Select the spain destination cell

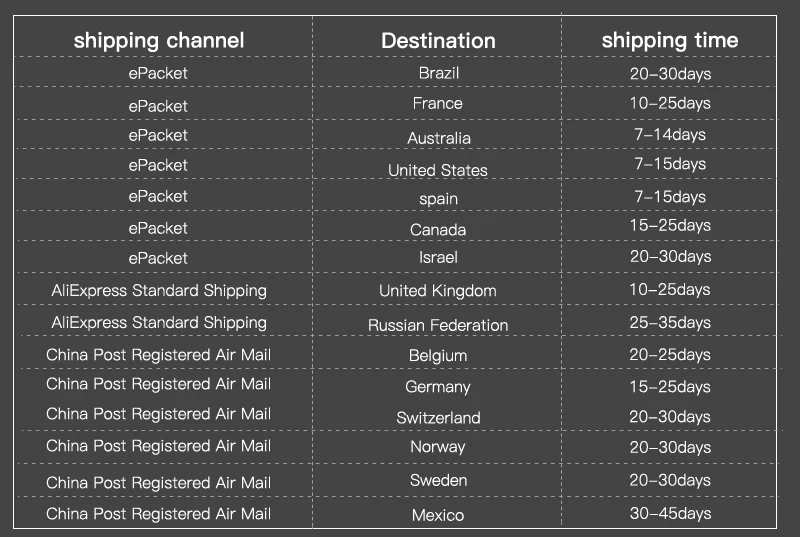tap(438, 199)
